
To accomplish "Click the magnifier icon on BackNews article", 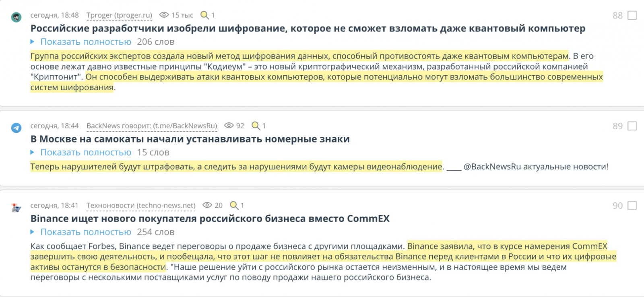I will (256, 126).
